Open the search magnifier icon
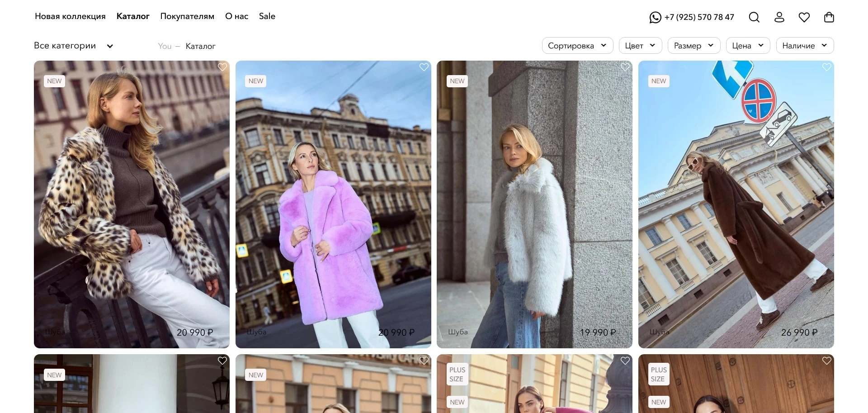The height and width of the screenshot is (413, 868). coord(754,17)
